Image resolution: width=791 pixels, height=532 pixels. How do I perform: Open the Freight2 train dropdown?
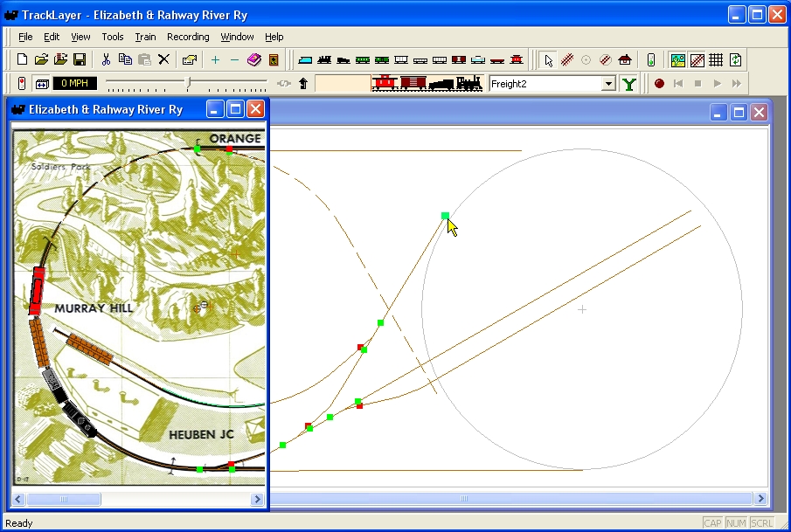609,84
